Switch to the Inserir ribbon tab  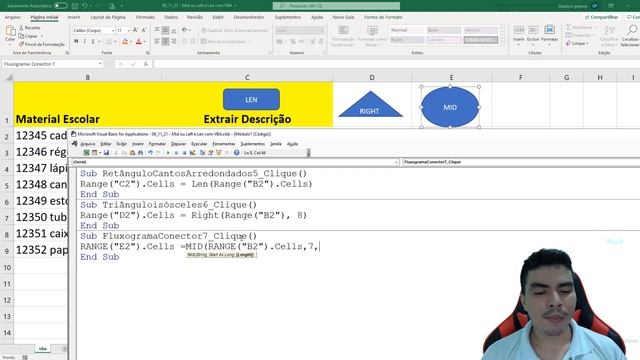(x=74, y=17)
